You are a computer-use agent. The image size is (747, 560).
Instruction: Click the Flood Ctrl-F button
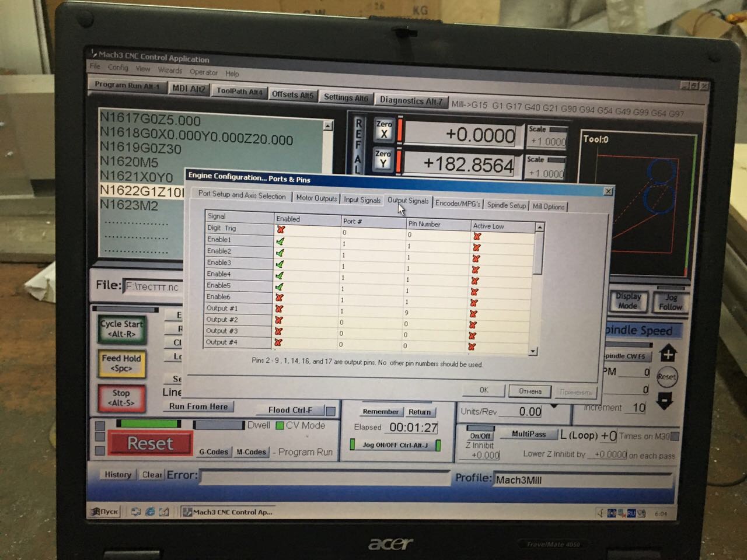[x=290, y=409]
